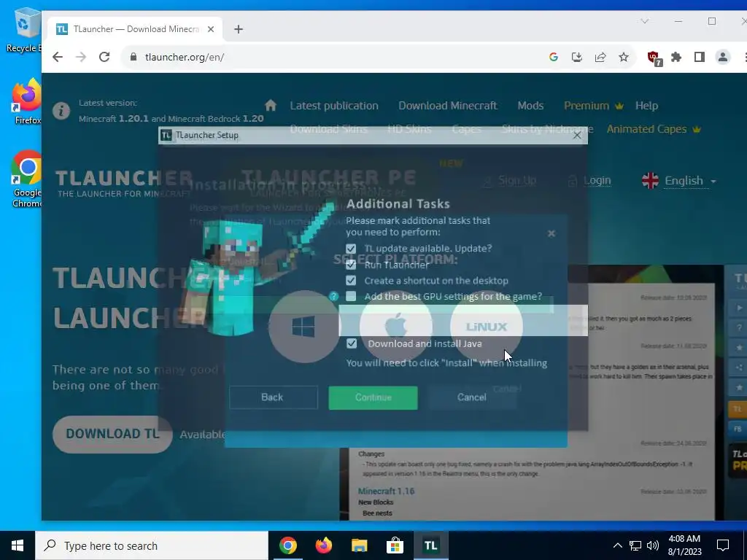Viewport: 747px width, 560px height.
Task: Open Chrome from the taskbar
Action: (x=287, y=545)
